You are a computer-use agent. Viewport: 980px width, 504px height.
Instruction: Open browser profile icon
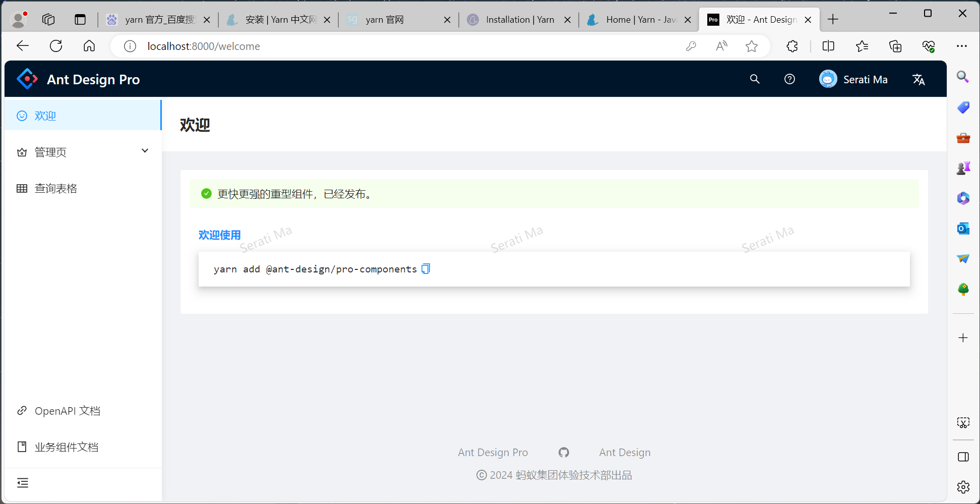pos(19,20)
